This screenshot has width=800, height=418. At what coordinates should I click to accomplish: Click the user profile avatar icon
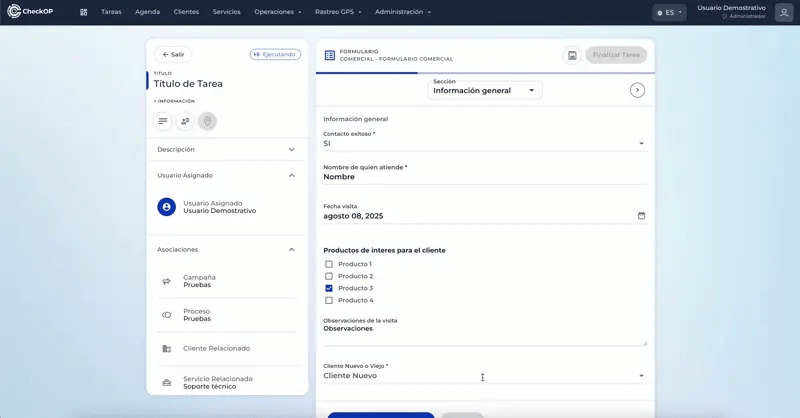coord(784,12)
